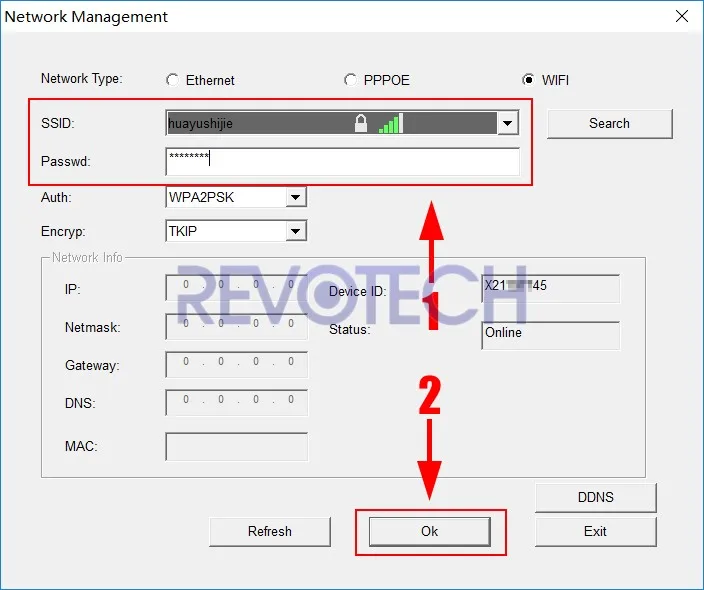Open DDNS settings button
The image size is (704, 590).
click(595, 497)
